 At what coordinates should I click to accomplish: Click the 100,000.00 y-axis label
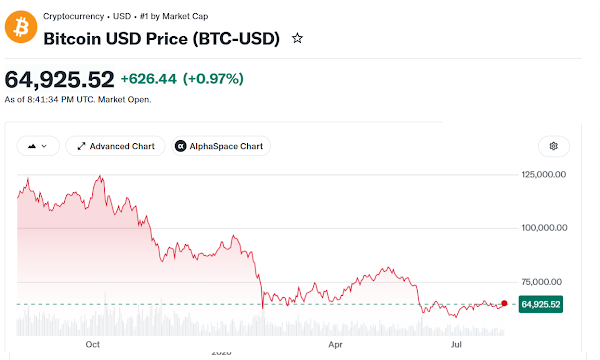tap(544, 228)
